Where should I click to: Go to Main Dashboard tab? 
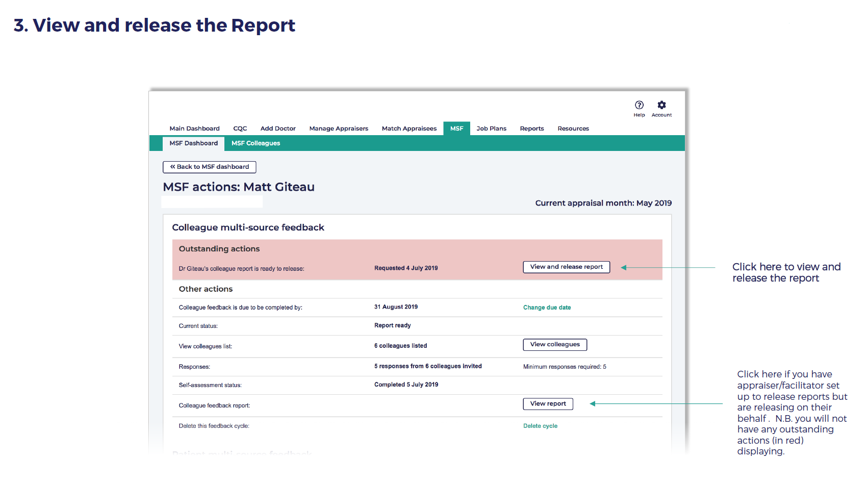pos(194,129)
